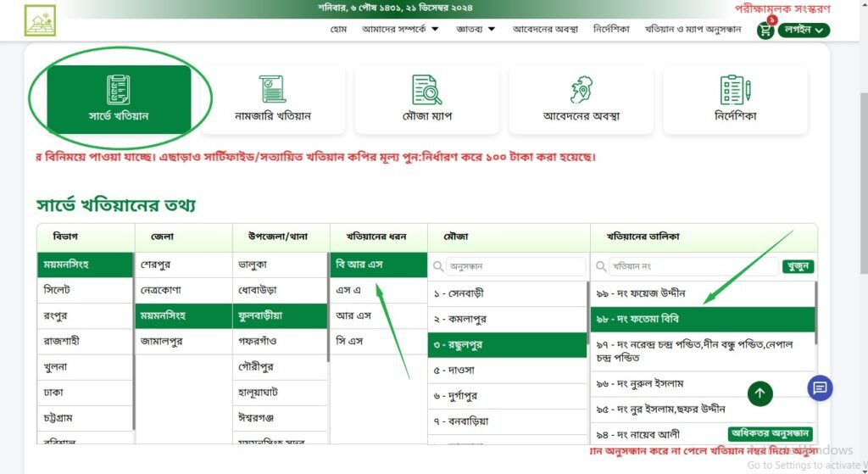Click the scroll-to-top arrow button
Screen dimensions: 868x474
pos(760,393)
